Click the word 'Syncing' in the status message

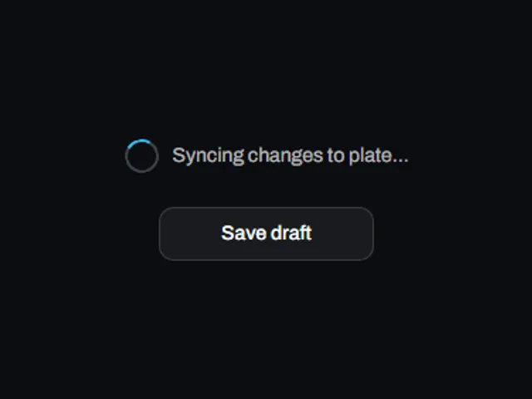click(208, 156)
